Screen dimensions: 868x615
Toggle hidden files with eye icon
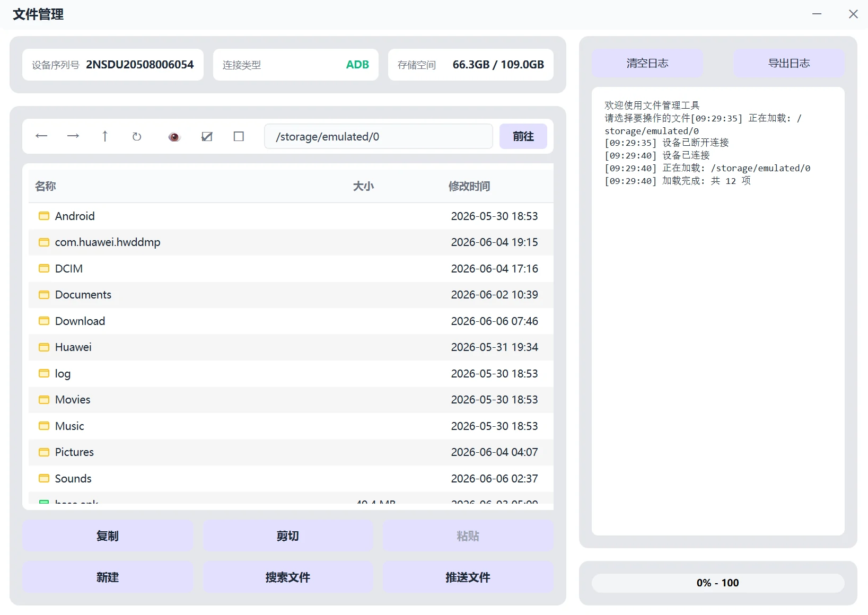pos(174,137)
